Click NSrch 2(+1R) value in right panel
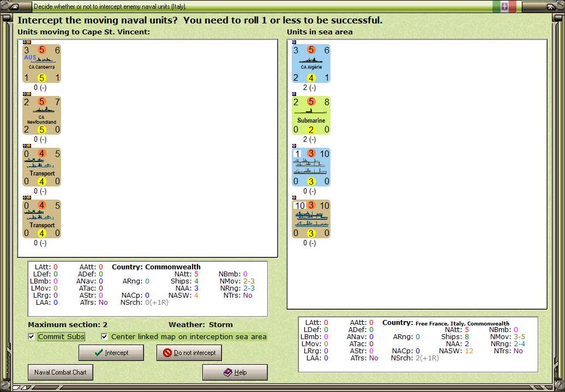Screen dimensions: 565x392 tap(427, 358)
